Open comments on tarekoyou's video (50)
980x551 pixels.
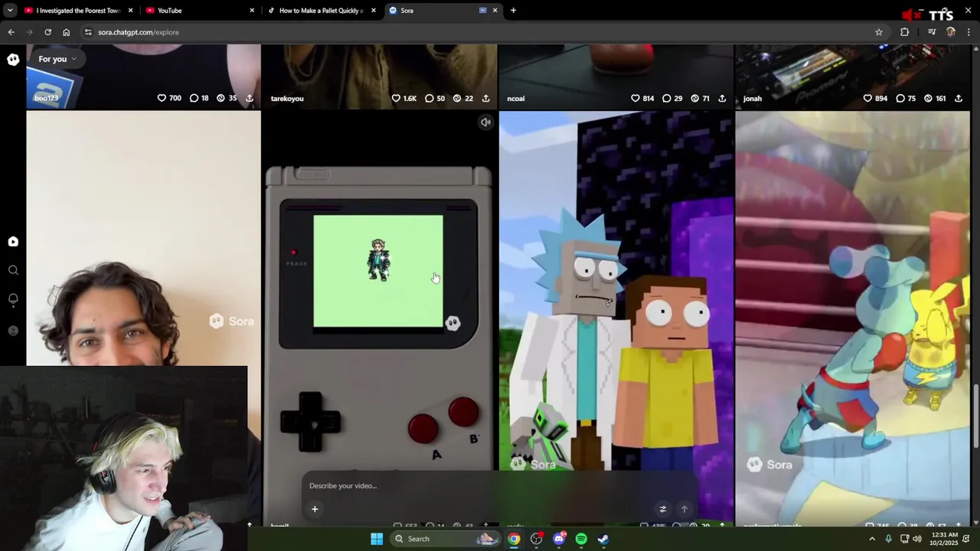click(x=435, y=98)
